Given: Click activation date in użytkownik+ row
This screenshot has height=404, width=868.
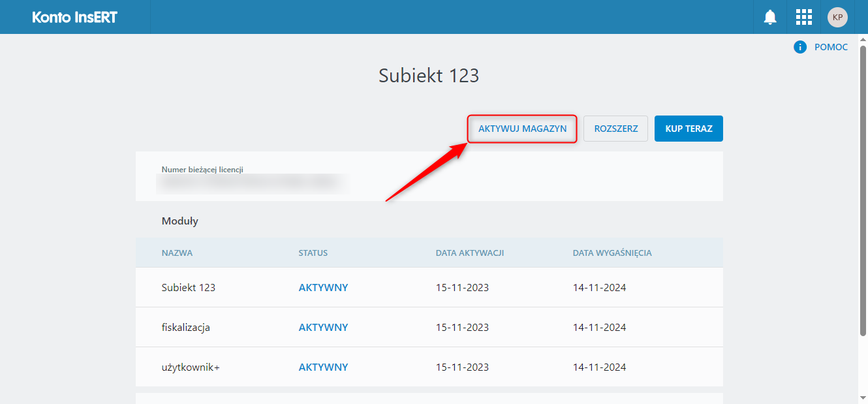Looking at the screenshot, I should click(462, 367).
